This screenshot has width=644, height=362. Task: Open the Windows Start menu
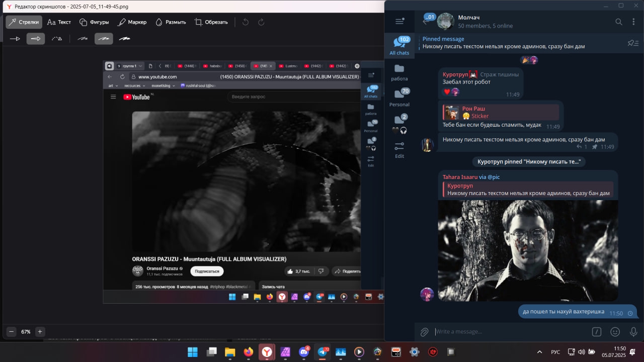193,352
